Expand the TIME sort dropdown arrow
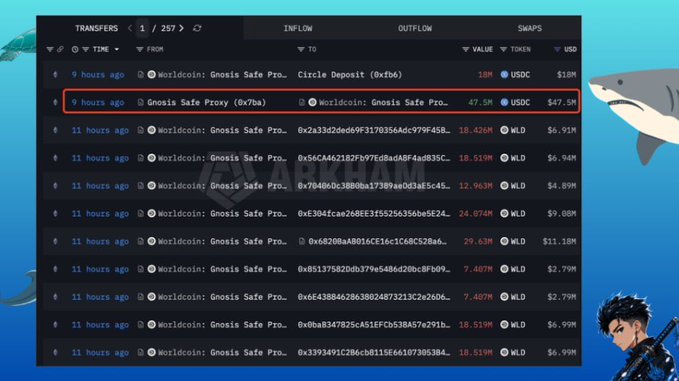This screenshot has height=381, width=679. tap(116, 49)
